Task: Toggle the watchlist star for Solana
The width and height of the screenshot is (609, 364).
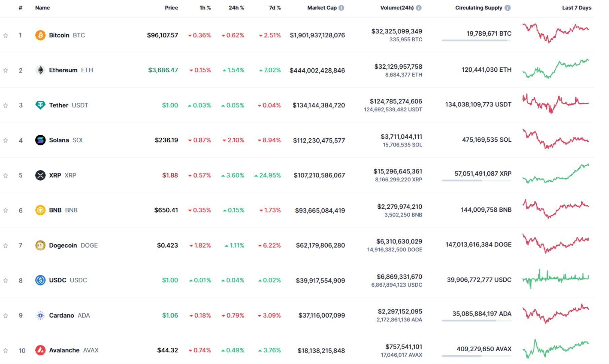Action: pos(5,140)
